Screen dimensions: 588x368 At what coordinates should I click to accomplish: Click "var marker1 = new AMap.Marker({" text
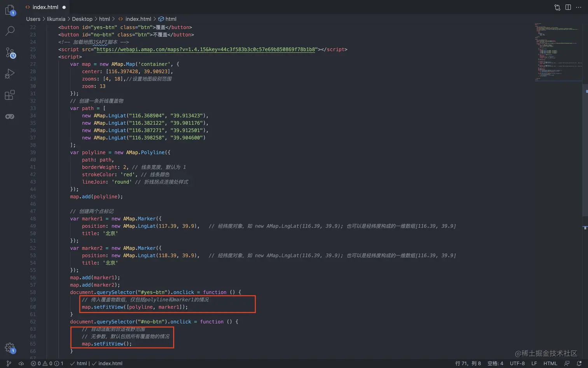116,219
